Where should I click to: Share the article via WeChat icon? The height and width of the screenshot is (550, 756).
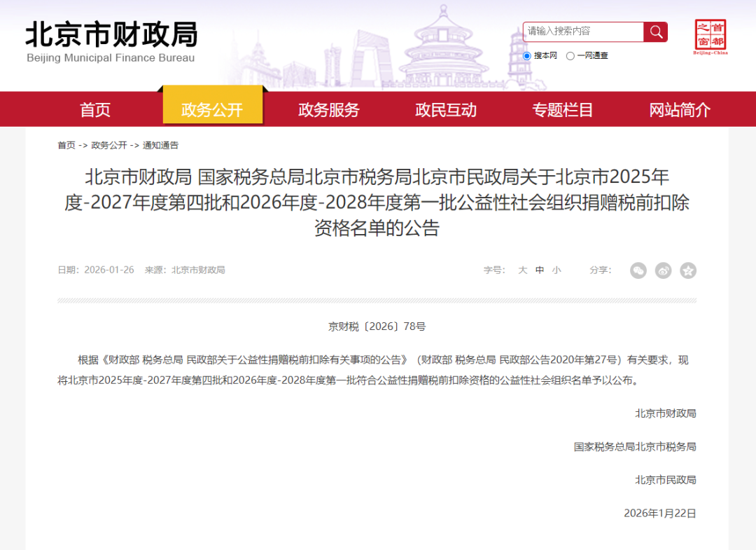click(638, 270)
